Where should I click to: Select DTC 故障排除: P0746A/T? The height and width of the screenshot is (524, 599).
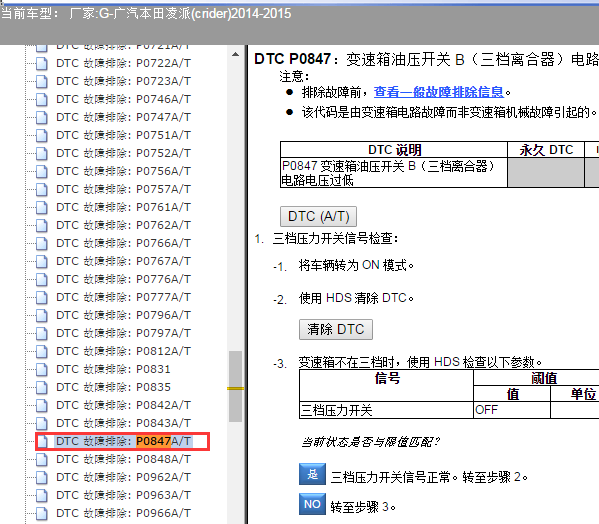coord(123,99)
